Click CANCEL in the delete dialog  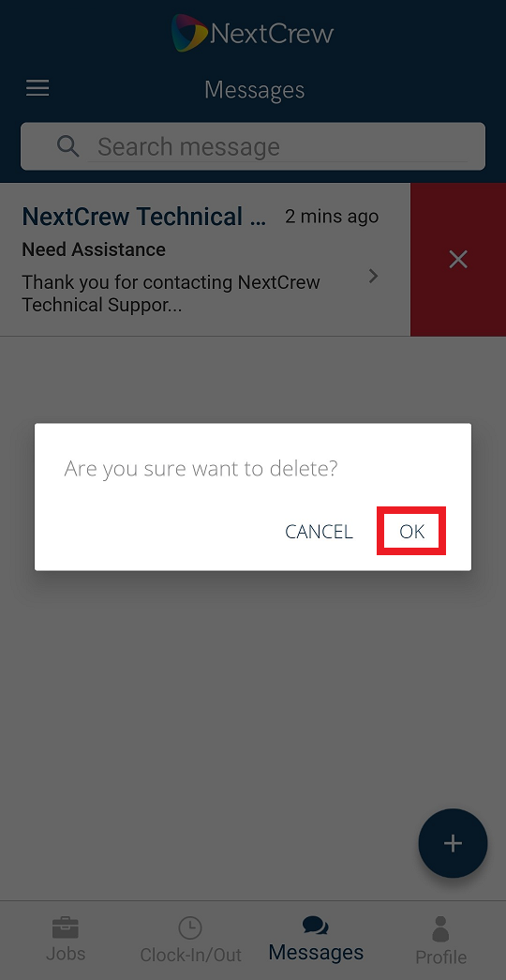pos(319,532)
